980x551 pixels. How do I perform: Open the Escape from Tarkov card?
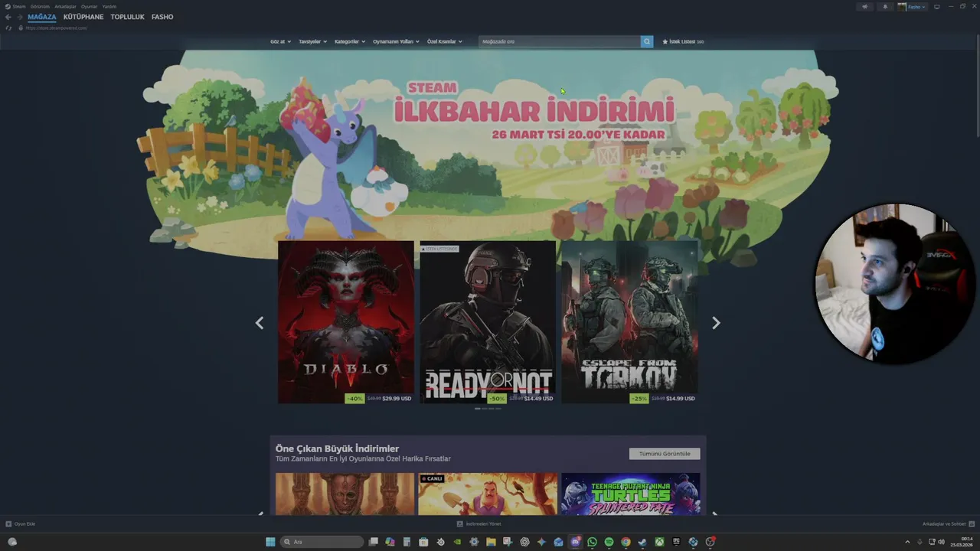point(629,322)
